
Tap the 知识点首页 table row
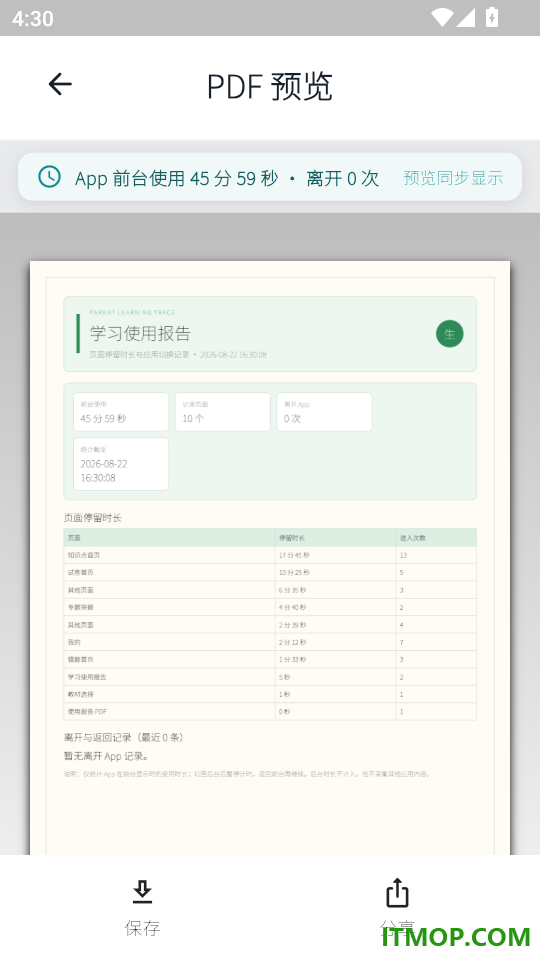click(270, 555)
